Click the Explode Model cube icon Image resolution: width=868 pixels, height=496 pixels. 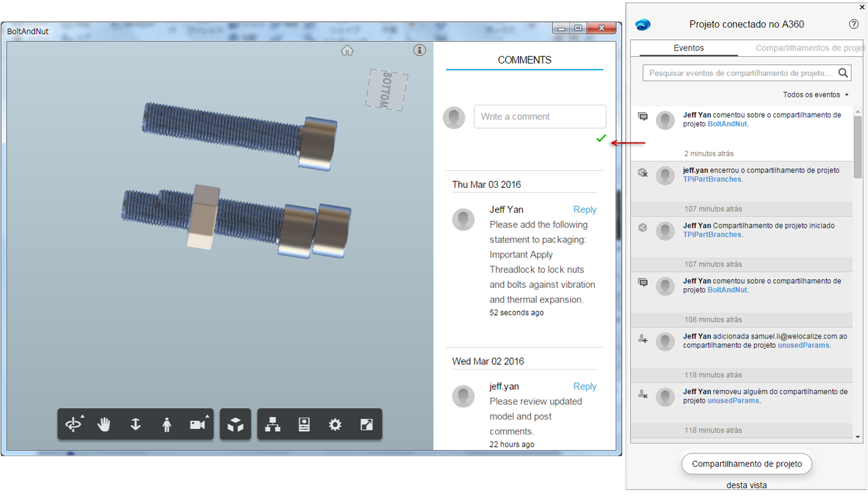pos(235,424)
